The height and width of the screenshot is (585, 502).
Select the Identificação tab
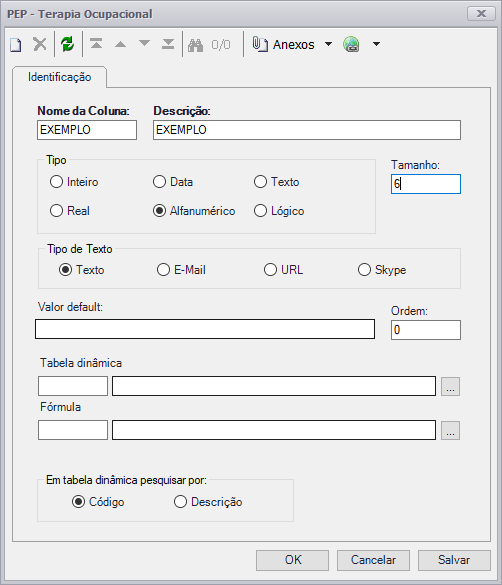click(x=59, y=77)
